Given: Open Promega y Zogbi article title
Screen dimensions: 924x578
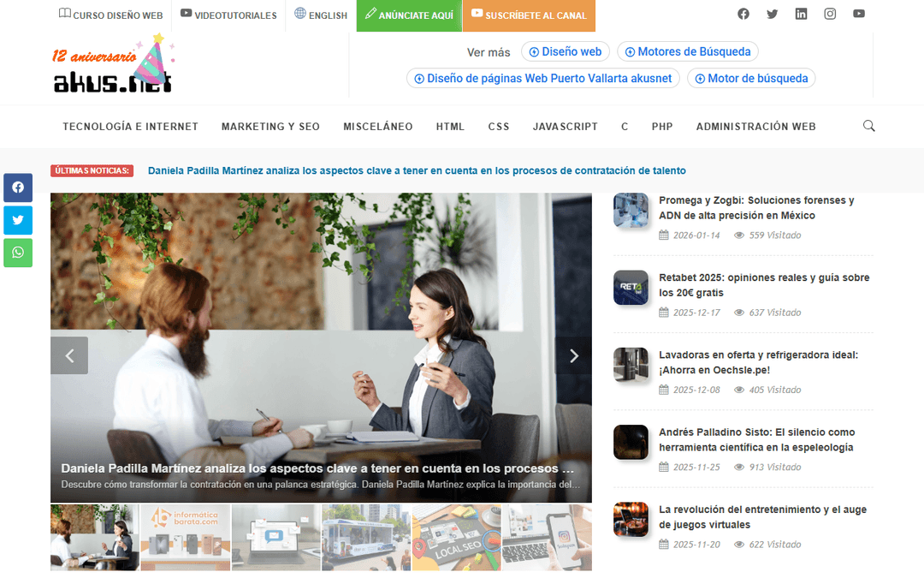Looking at the screenshot, I should coord(756,207).
